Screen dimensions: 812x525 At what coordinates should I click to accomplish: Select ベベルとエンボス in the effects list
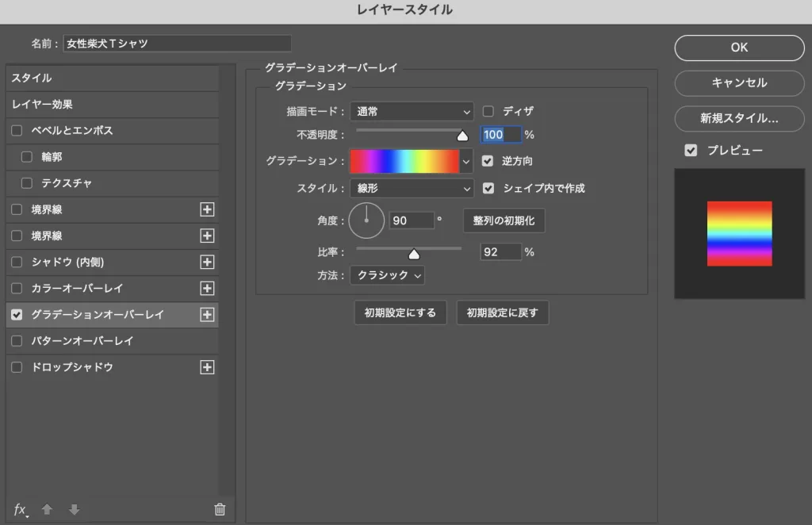pyautogui.click(x=72, y=131)
